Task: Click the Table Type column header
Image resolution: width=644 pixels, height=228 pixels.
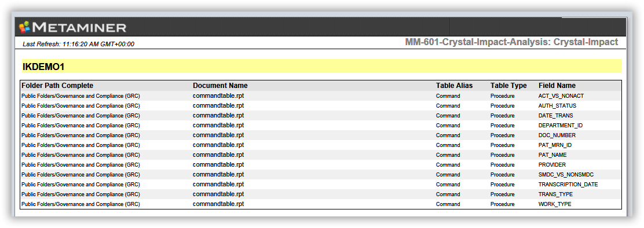Action: click(508, 86)
